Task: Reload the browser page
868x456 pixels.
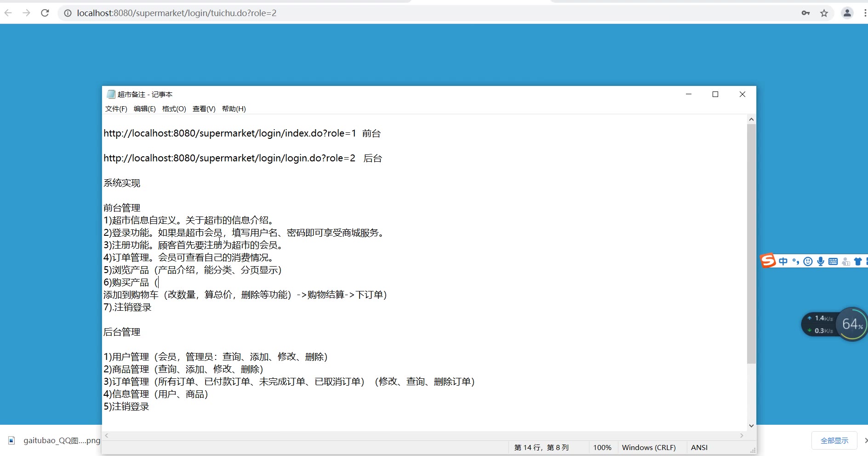Action: (45, 13)
